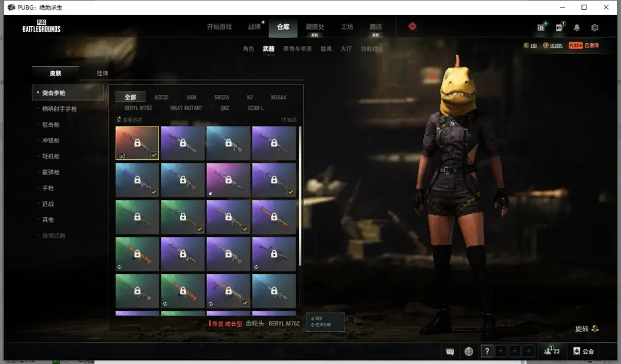Filter skins by SCAR-L

255,108
